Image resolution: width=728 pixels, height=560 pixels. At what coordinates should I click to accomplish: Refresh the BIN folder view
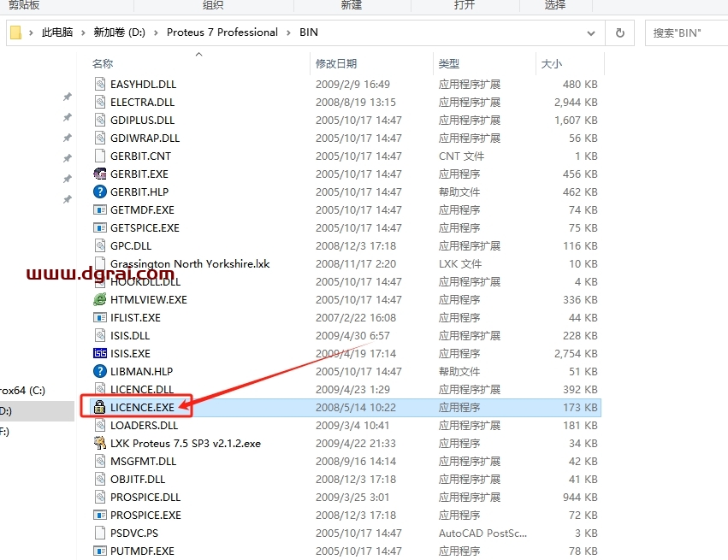point(620,33)
